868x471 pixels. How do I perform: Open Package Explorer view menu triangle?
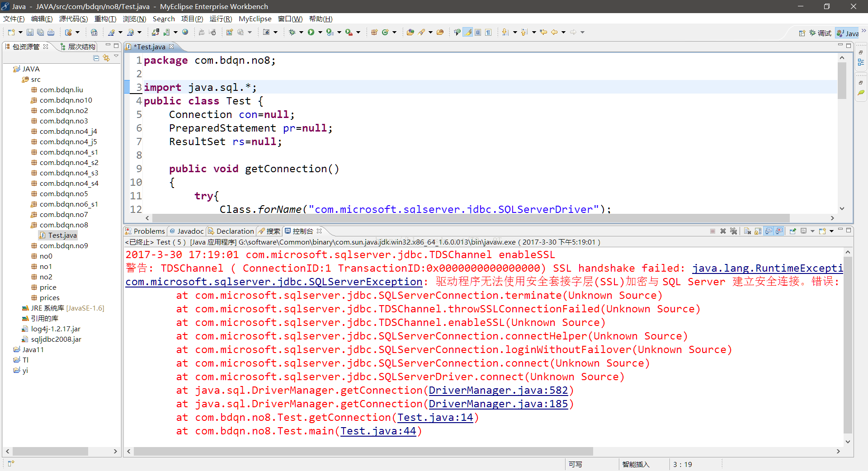pos(116,56)
